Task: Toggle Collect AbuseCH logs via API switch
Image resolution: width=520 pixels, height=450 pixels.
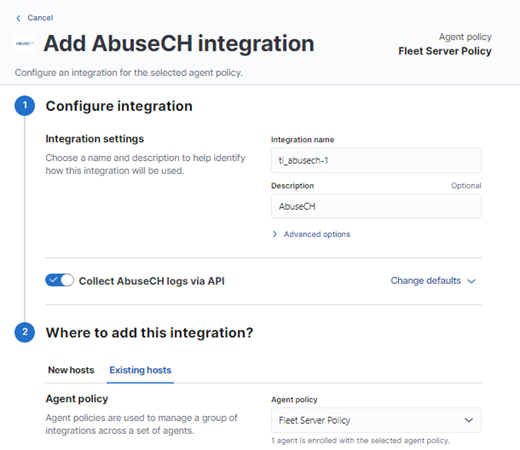Action: tap(60, 280)
